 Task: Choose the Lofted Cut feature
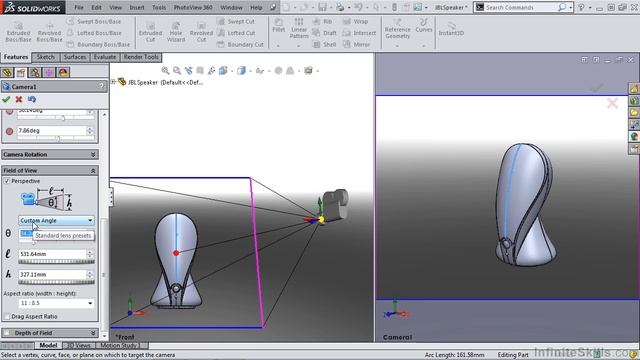click(x=236, y=33)
